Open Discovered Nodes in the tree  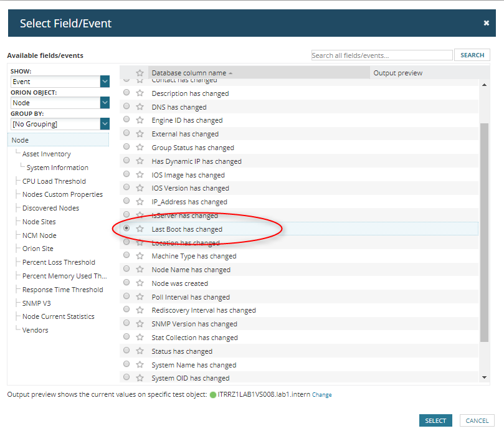tap(50, 208)
